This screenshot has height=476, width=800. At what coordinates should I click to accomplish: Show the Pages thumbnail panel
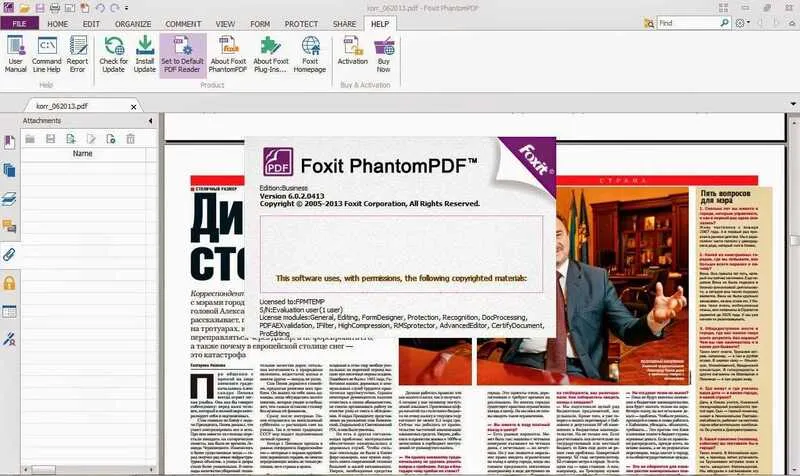pos(9,170)
